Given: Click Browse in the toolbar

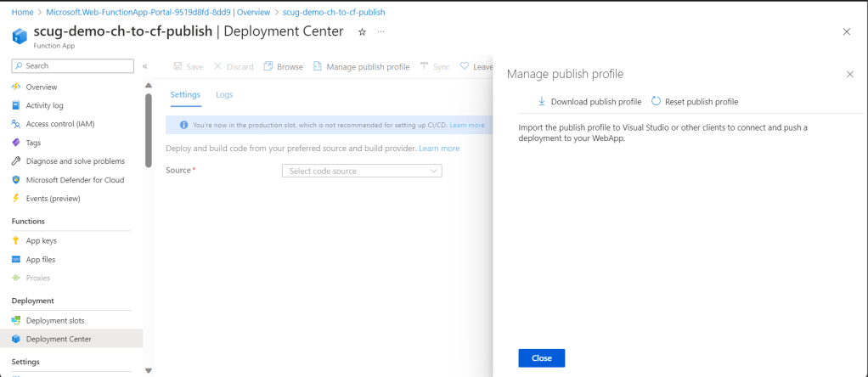Looking at the screenshot, I should pyautogui.click(x=283, y=67).
